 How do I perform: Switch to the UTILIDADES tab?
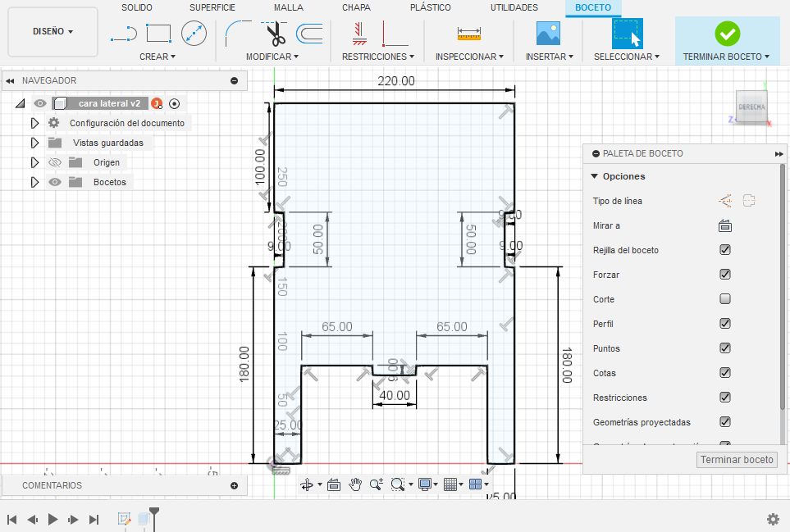pos(514,7)
